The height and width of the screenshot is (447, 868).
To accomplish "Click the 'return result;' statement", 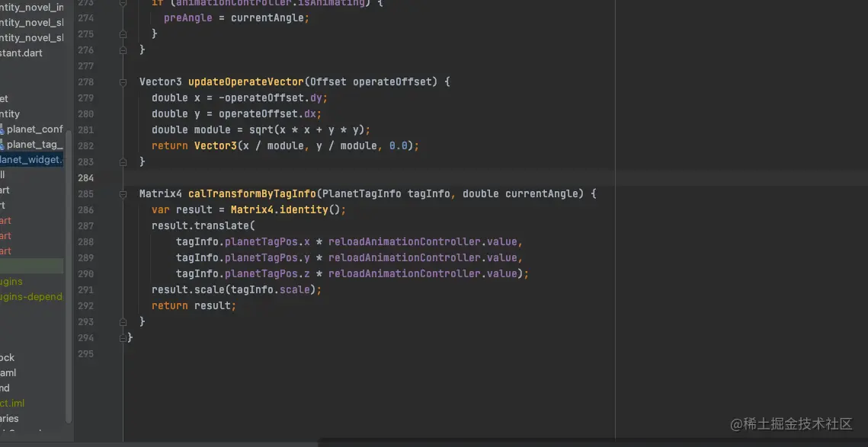I will [194, 306].
